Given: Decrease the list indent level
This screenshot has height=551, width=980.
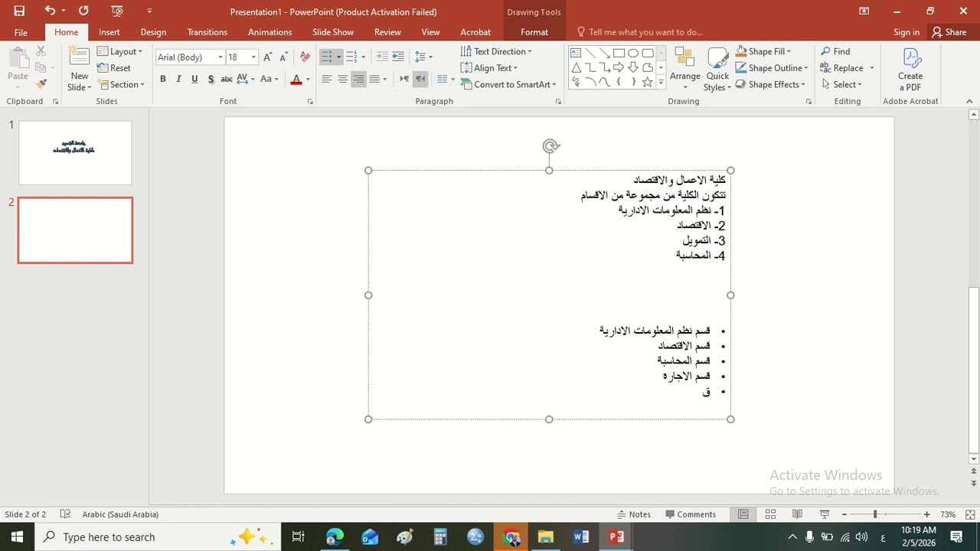Looking at the screenshot, I should (x=381, y=57).
